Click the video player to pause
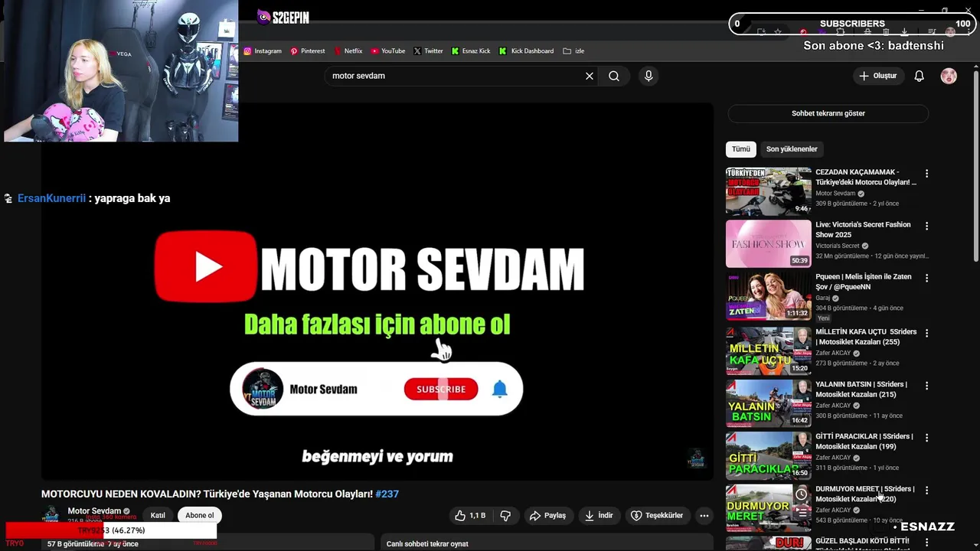The image size is (980, 551). [377, 292]
